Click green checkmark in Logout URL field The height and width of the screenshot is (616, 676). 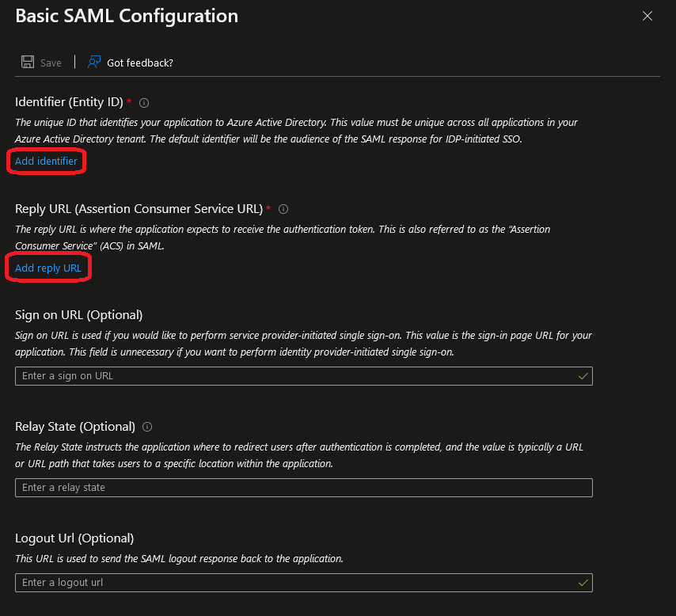click(583, 583)
